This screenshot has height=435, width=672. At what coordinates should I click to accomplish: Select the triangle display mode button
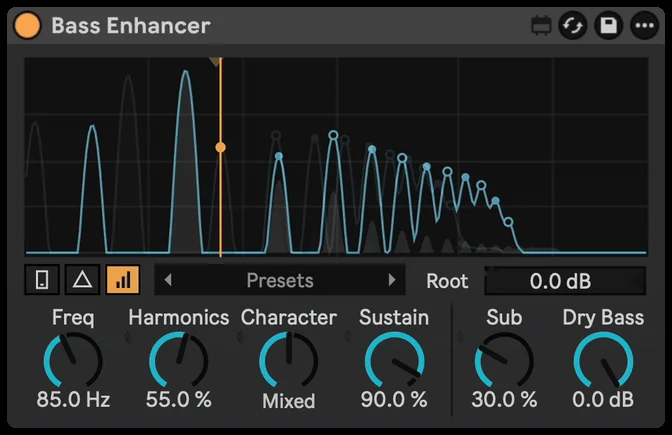click(x=82, y=280)
